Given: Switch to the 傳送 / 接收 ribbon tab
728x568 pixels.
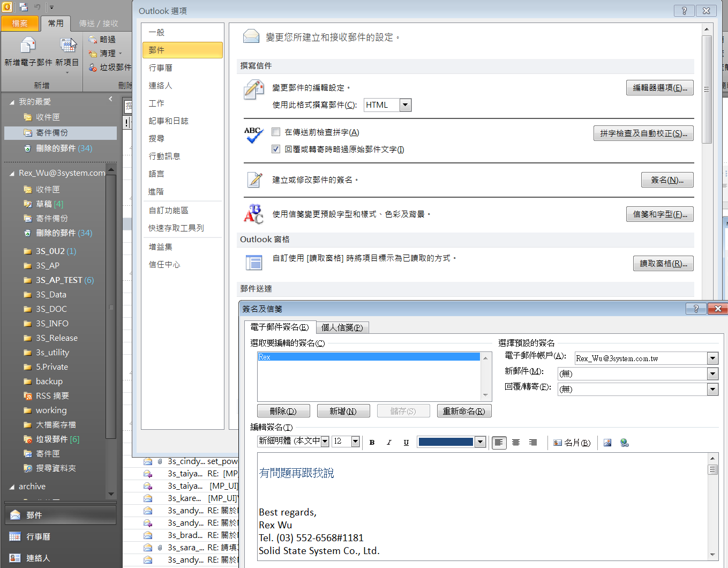Looking at the screenshot, I should [99, 23].
